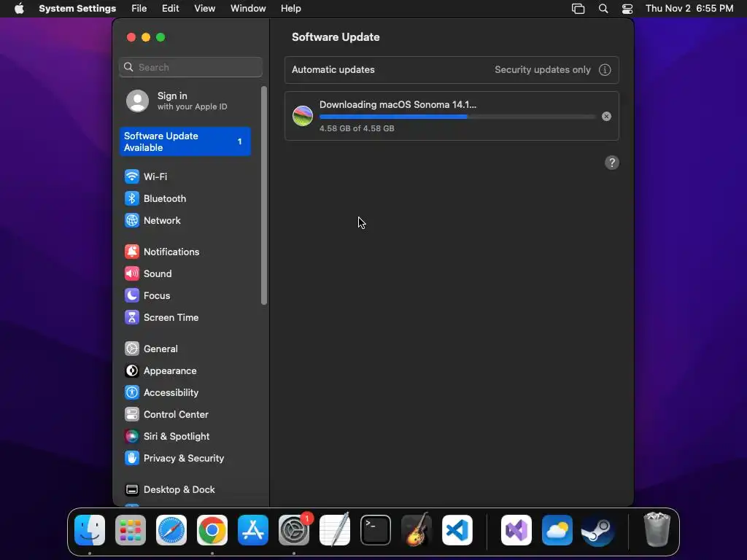
Task: Open Visual Studio from the Dock
Action: click(516, 530)
